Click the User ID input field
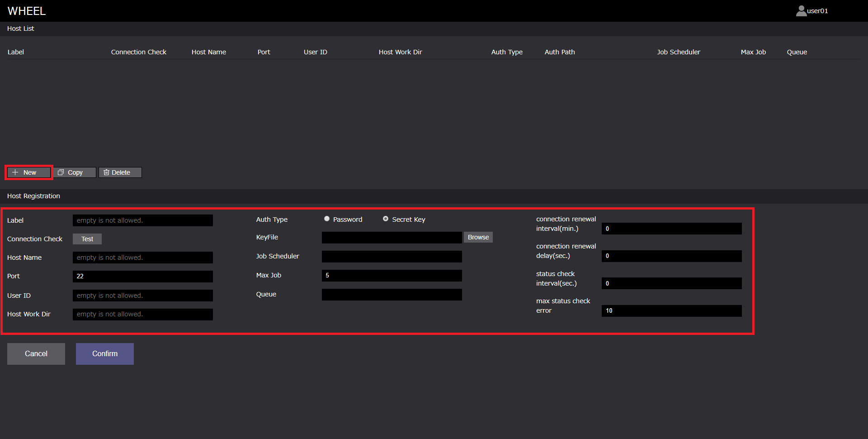 tap(142, 296)
